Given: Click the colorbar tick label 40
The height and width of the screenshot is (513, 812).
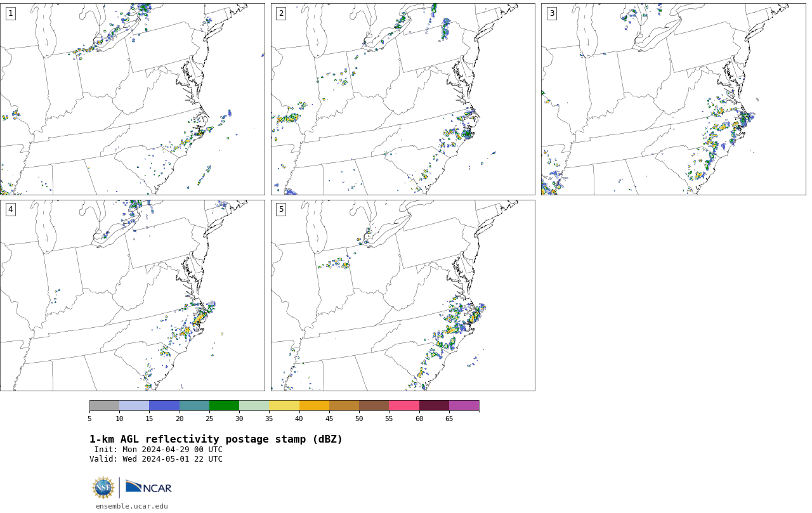Looking at the screenshot, I should coord(299,419).
